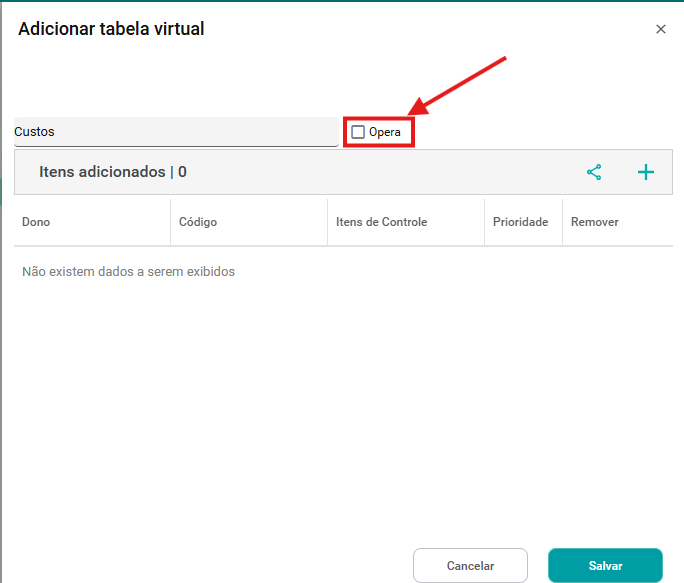Image resolution: width=684 pixels, height=583 pixels.
Task: Click divider between Prioridade and Remover columns
Action: tap(563, 222)
